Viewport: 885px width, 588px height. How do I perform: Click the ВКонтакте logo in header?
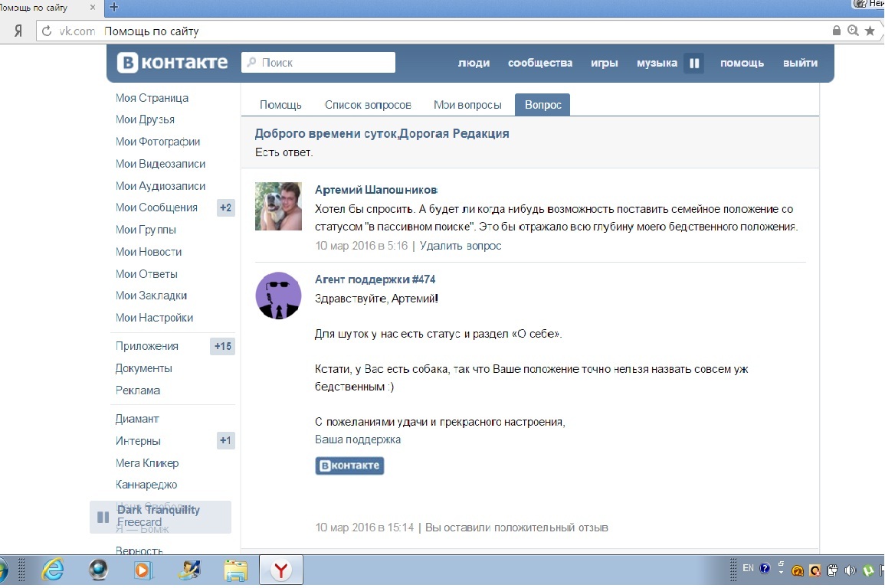172,63
